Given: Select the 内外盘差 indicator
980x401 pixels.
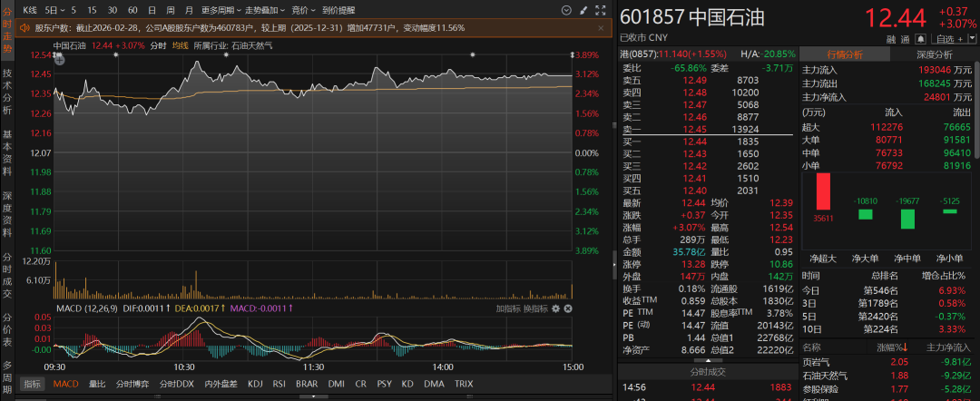Looking at the screenshot, I should (222, 384).
